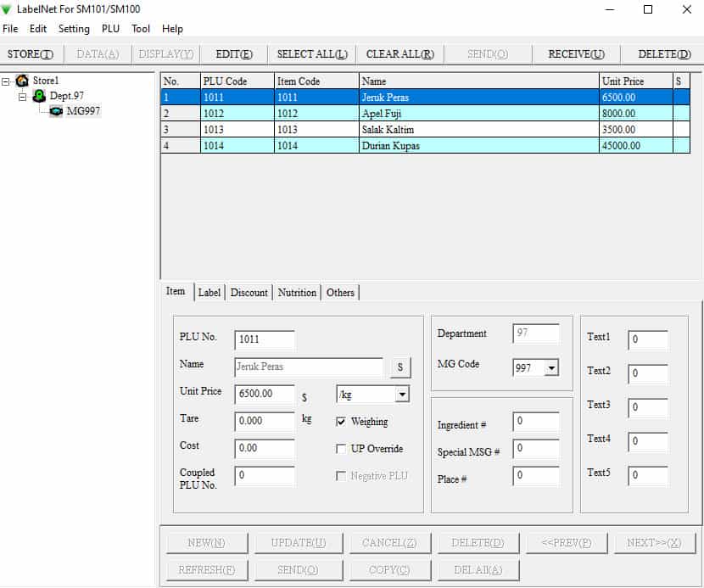Select the Durian Kupas row
Screen dimensions: 704x588
[425, 146]
